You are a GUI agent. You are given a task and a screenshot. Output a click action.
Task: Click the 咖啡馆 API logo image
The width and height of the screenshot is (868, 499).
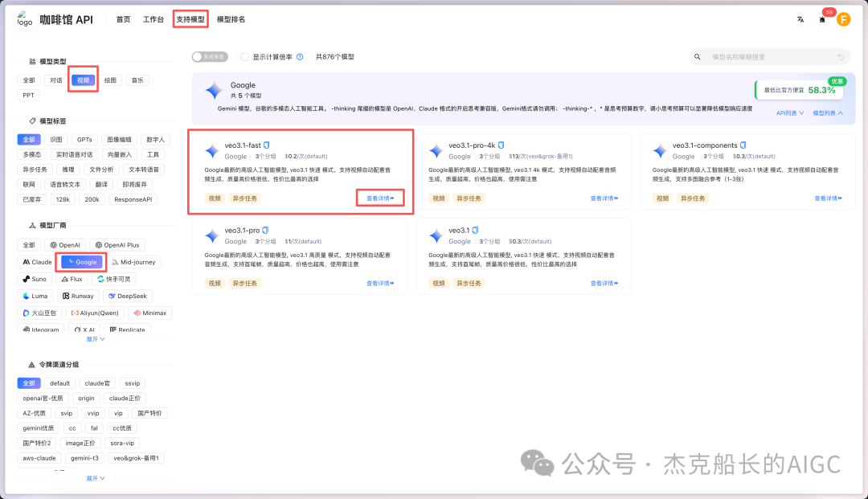pos(25,20)
